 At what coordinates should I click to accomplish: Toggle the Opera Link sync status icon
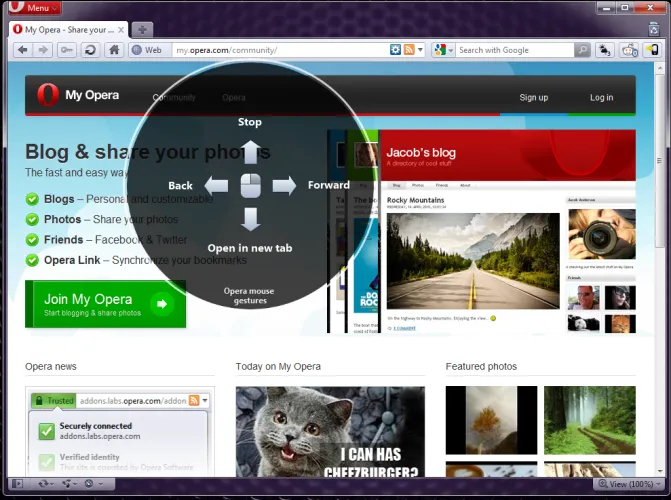point(46,484)
